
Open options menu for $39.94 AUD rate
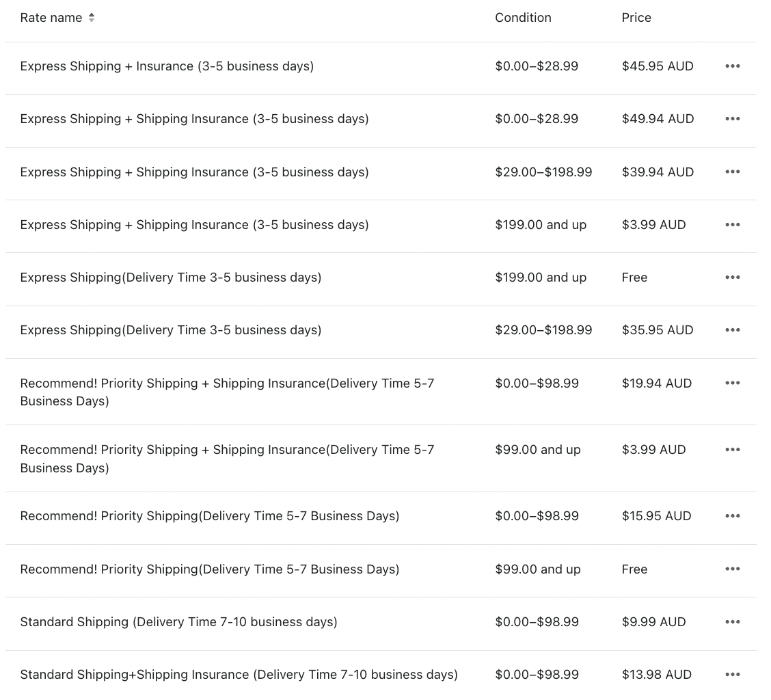click(732, 172)
